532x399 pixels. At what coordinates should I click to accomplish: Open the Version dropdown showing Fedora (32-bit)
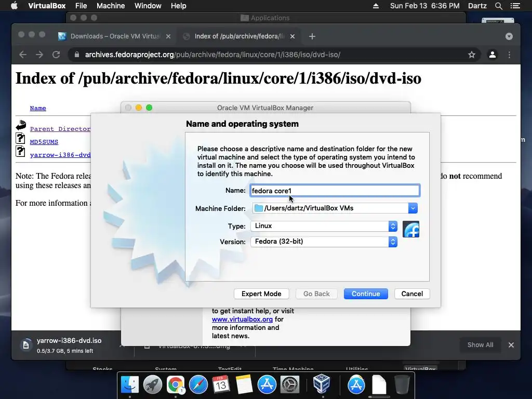pyautogui.click(x=324, y=242)
